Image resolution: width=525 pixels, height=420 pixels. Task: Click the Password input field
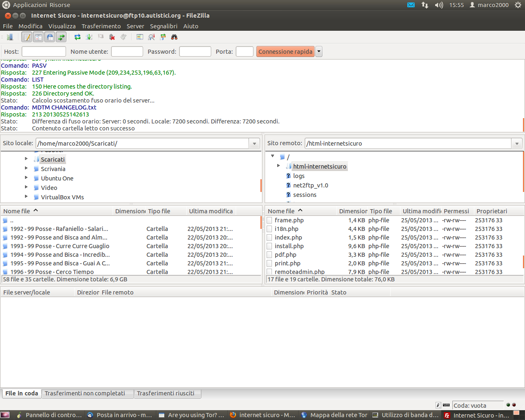click(195, 52)
